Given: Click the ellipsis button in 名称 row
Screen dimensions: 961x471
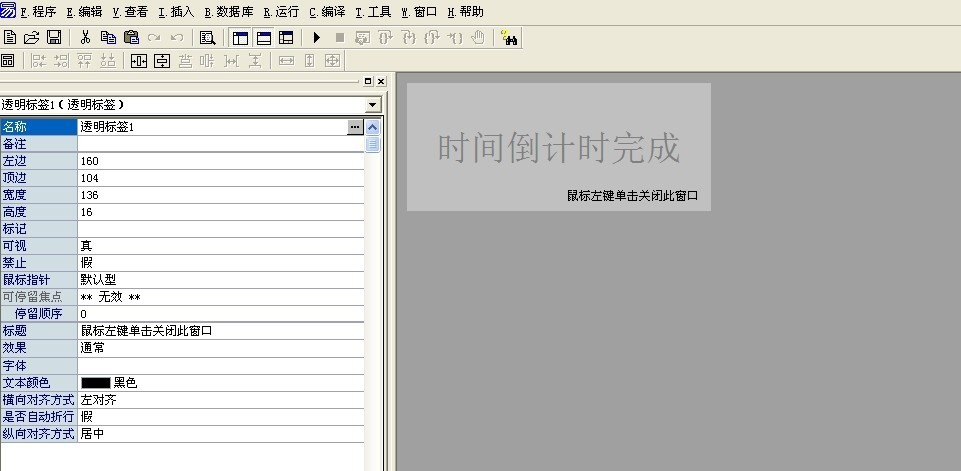Looking at the screenshot, I should pyautogui.click(x=354, y=127).
